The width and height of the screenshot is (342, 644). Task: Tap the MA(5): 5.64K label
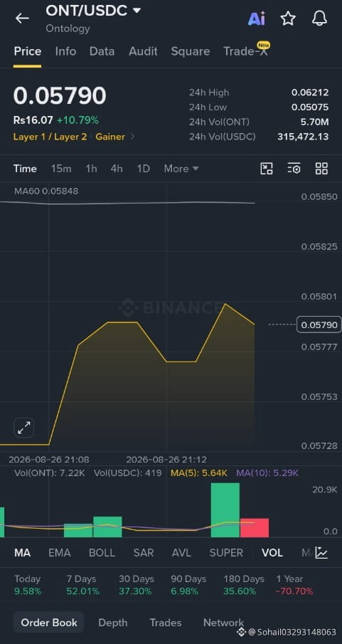click(x=198, y=473)
